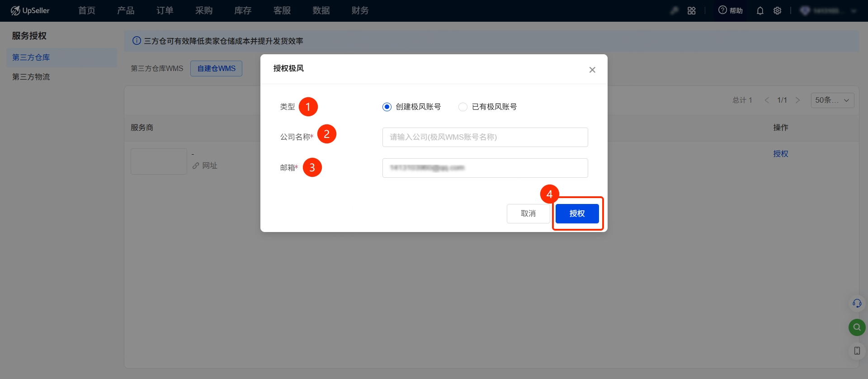Click the wrench tool icon in header
868x379 pixels.
pyautogui.click(x=675, y=10)
